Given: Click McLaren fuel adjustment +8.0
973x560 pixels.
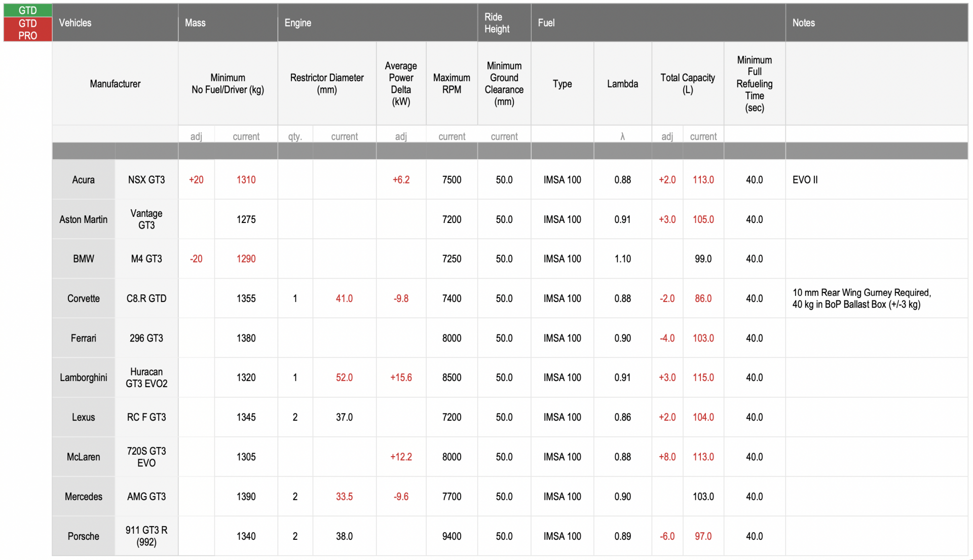Looking at the screenshot, I should 667,457.
